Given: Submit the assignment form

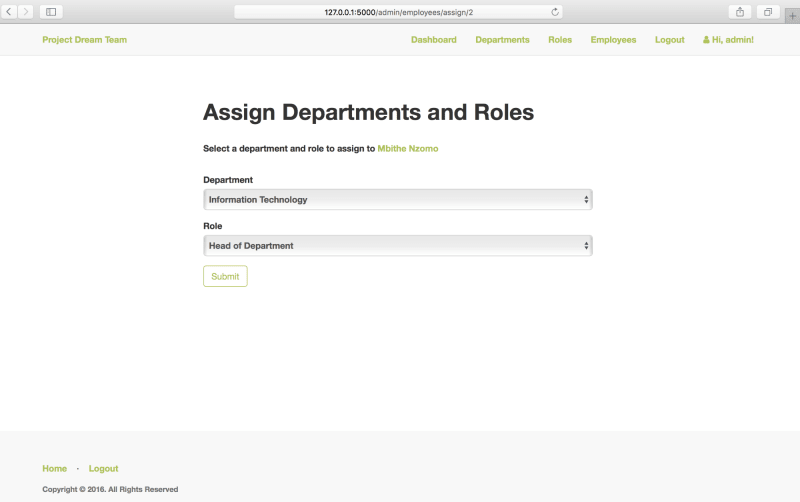Looking at the screenshot, I should point(225,276).
